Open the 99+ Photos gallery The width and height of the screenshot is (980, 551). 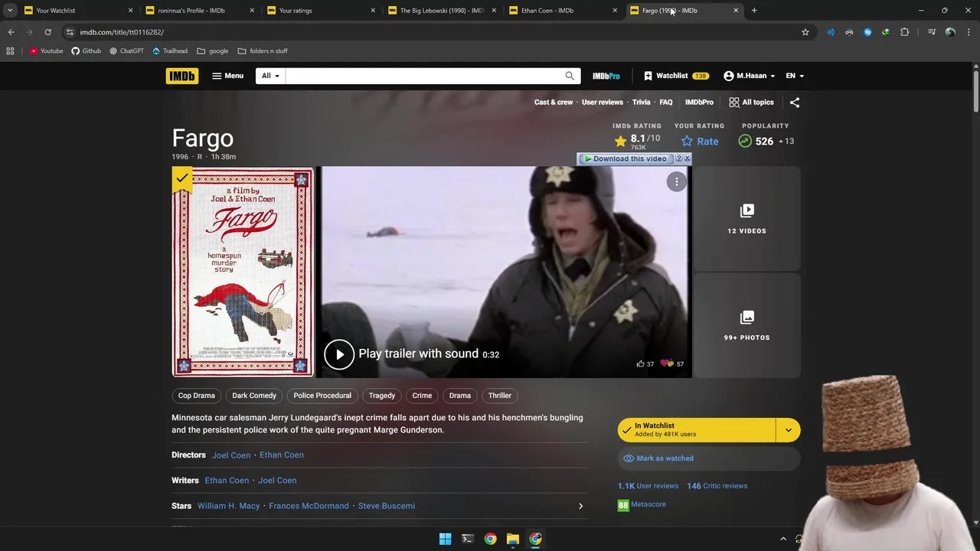pos(746,325)
